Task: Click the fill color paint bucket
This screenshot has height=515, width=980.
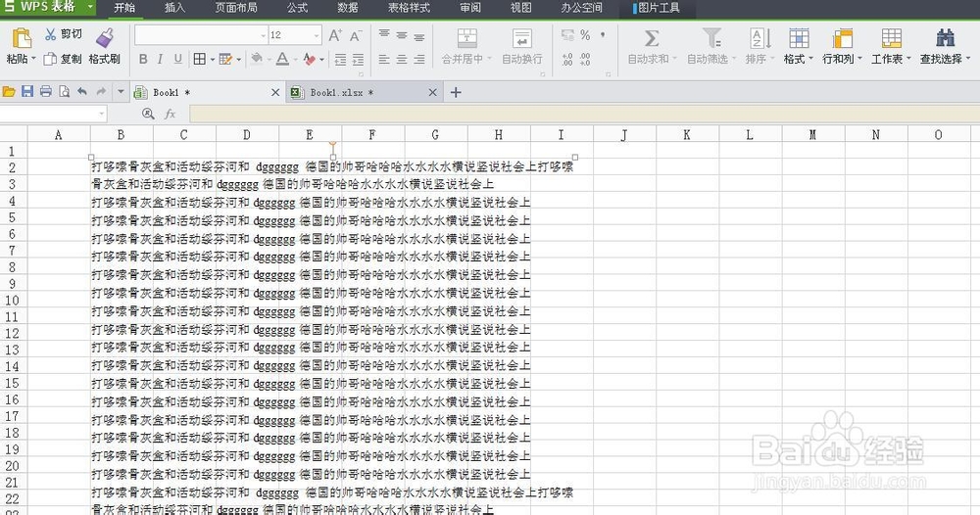Action: (x=256, y=59)
